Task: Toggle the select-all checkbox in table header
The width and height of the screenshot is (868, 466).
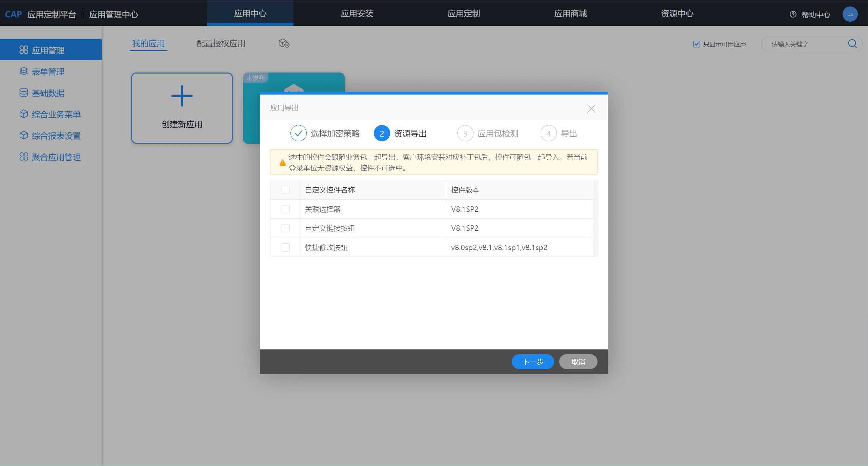Action: (286, 190)
